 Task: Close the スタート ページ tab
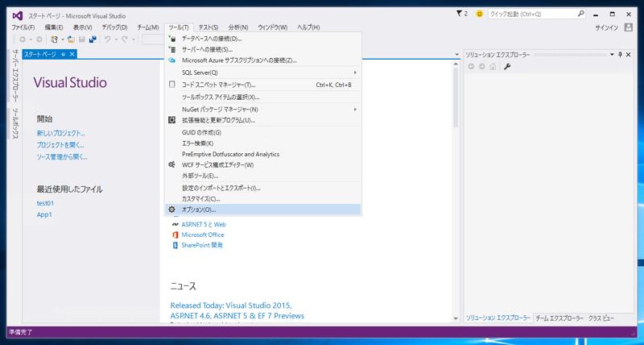point(72,54)
